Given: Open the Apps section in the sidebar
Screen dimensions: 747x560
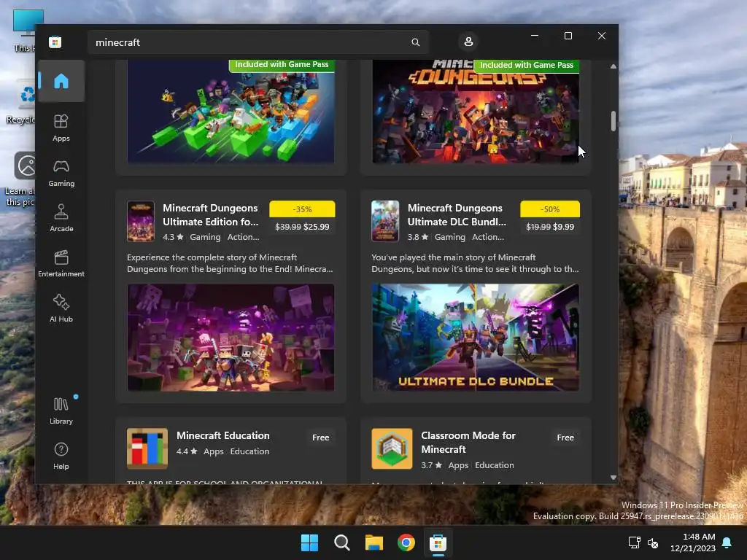Looking at the screenshot, I should [x=61, y=128].
